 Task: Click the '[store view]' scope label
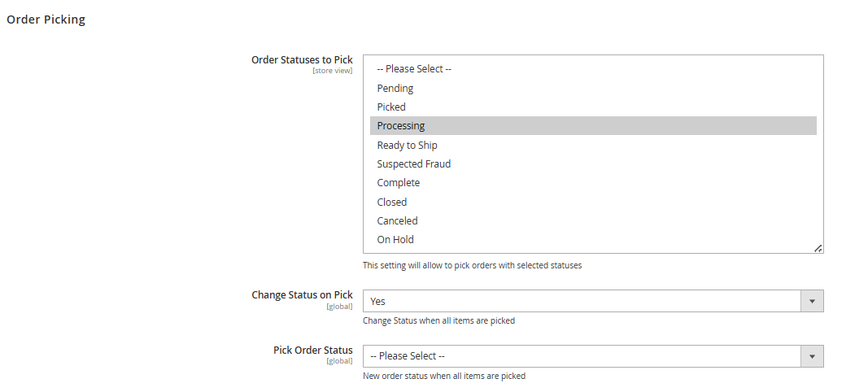click(x=332, y=71)
